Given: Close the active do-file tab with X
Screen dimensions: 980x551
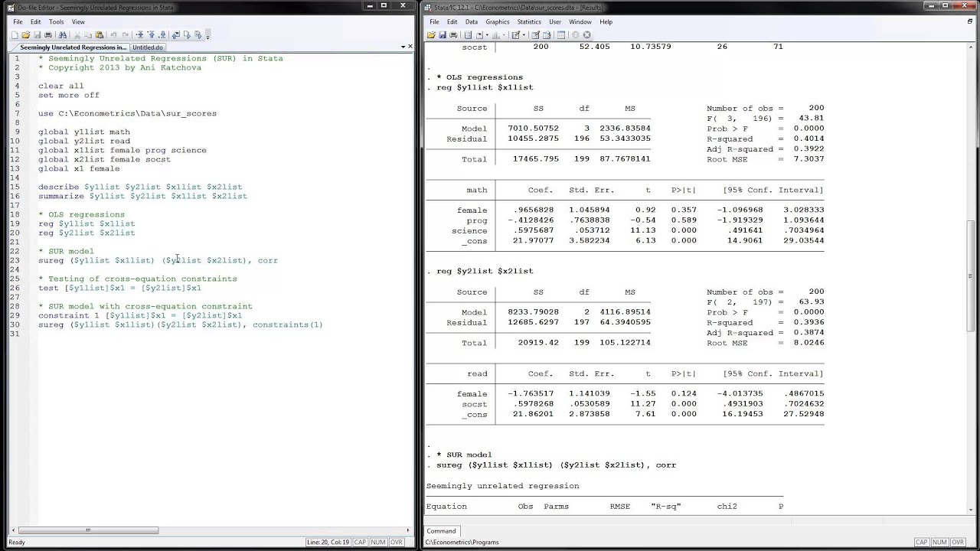Looking at the screenshot, I should point(410,47).
